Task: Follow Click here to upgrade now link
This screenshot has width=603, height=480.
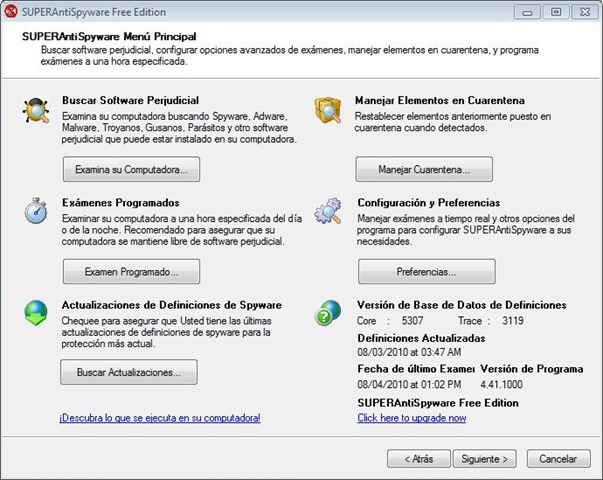Action: 412,418
